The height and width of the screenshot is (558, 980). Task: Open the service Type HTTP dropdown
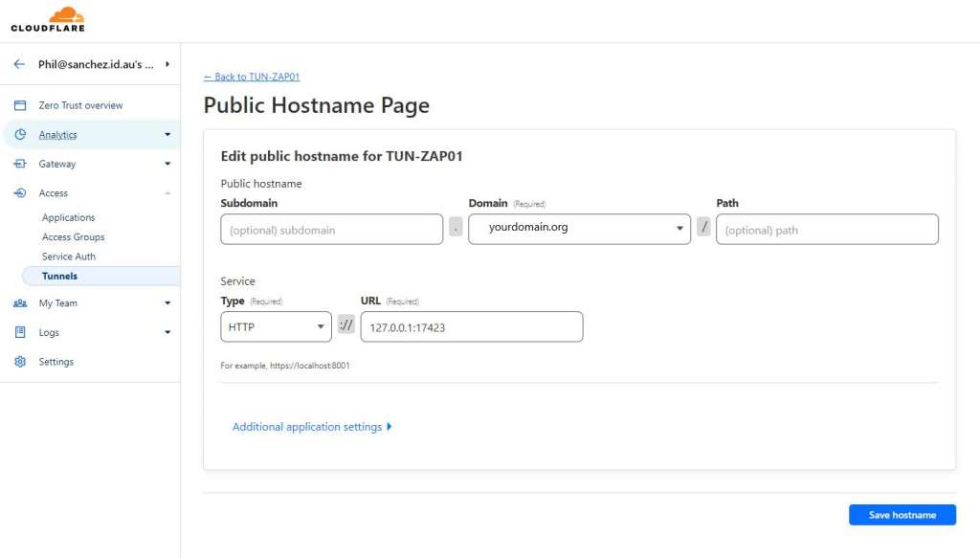click(277, 326)
